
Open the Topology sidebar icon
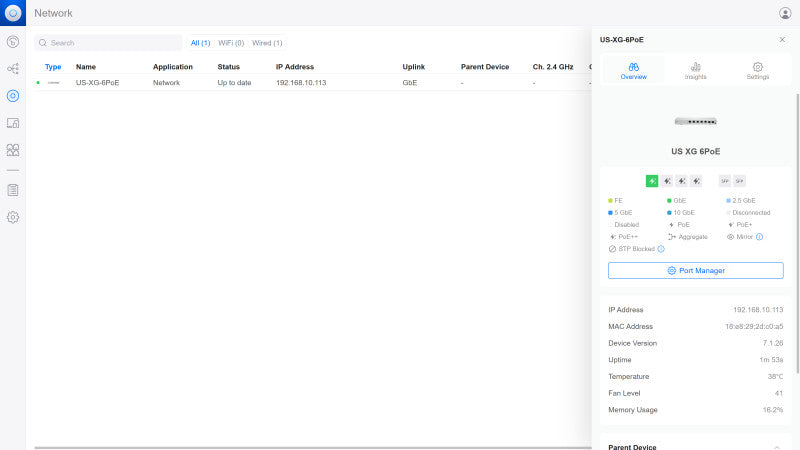point(13,69)
